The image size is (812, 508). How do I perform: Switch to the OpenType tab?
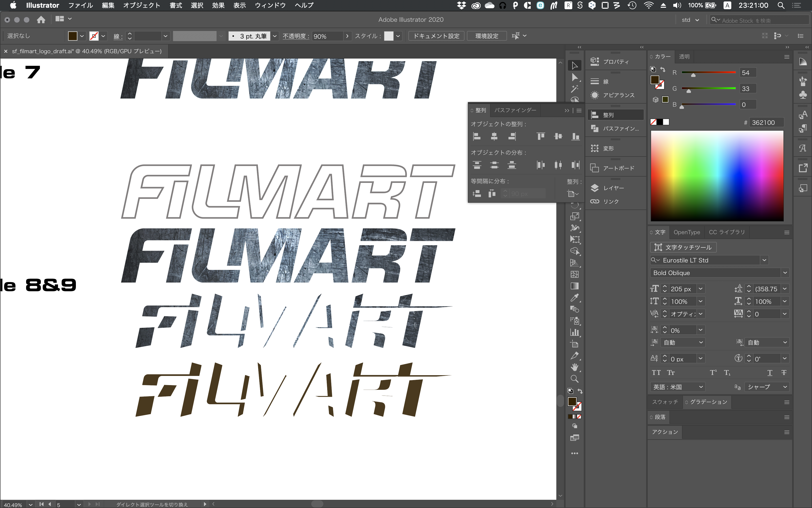click(687, 232)
